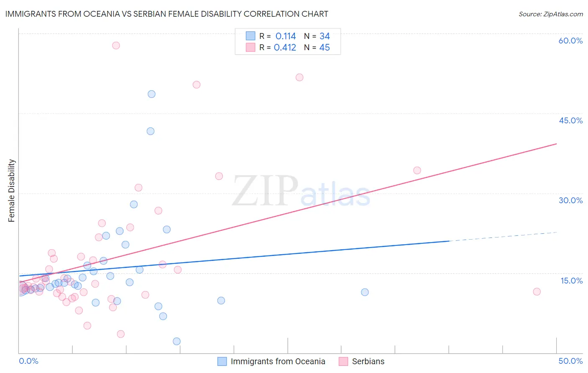588x373 pixels.
Task: Click the chart title text
Action: [x=167, y=14]
